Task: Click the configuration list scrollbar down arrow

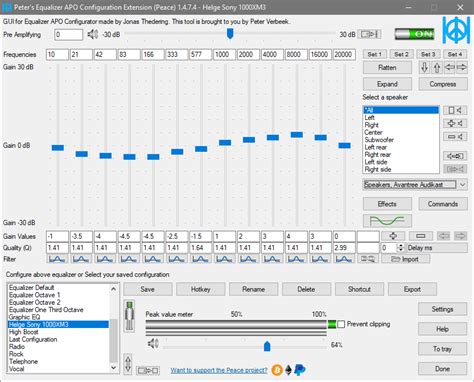Action: click(114, 368)
